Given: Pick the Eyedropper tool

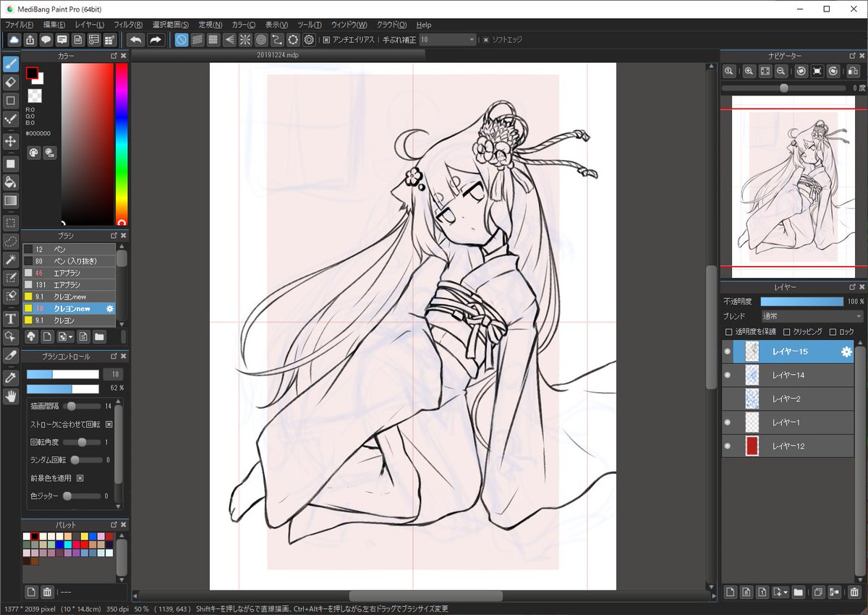Looking at the screenshot, I should pyautogui.click(x=11, y=377).
